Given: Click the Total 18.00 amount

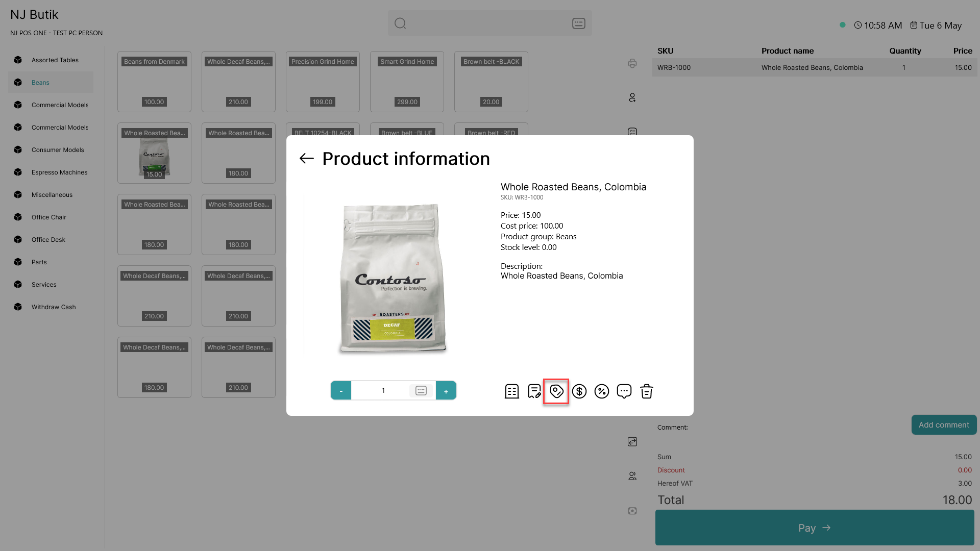Looking at the screenshot, I should click(x=957, y=500).
